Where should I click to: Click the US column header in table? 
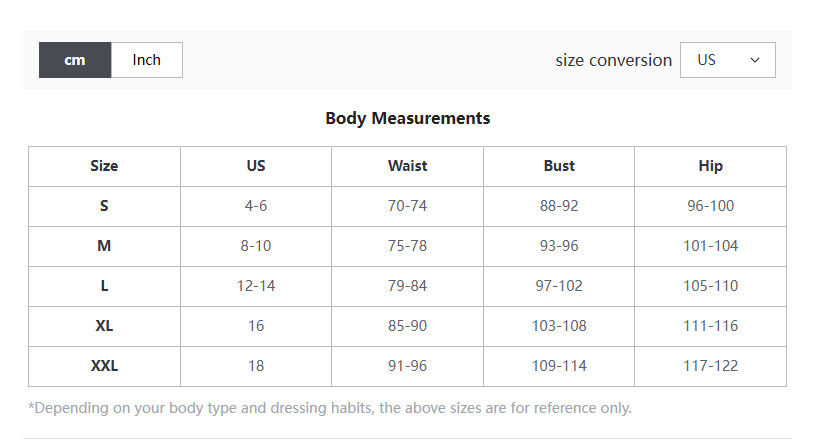pos(256,166)
